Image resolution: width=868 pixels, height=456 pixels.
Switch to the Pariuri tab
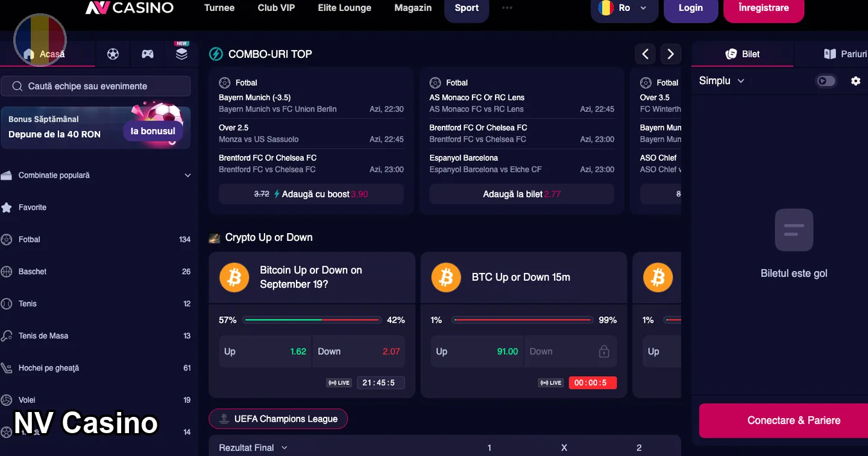[x=846, y=54]
